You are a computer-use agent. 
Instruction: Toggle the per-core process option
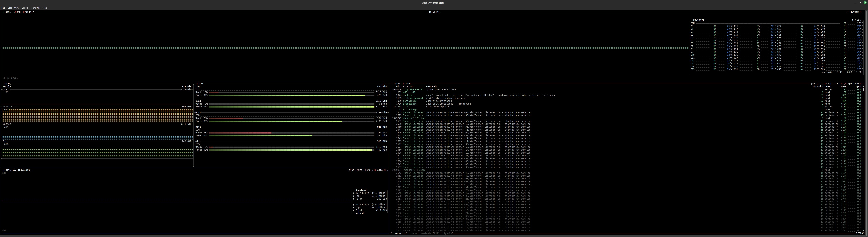[816, 84]
